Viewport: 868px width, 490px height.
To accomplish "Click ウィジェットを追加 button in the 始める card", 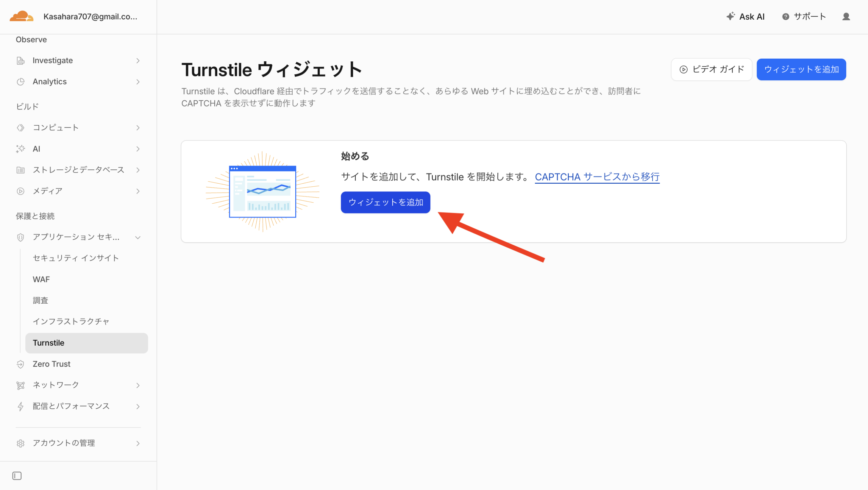I will (386, 202).
